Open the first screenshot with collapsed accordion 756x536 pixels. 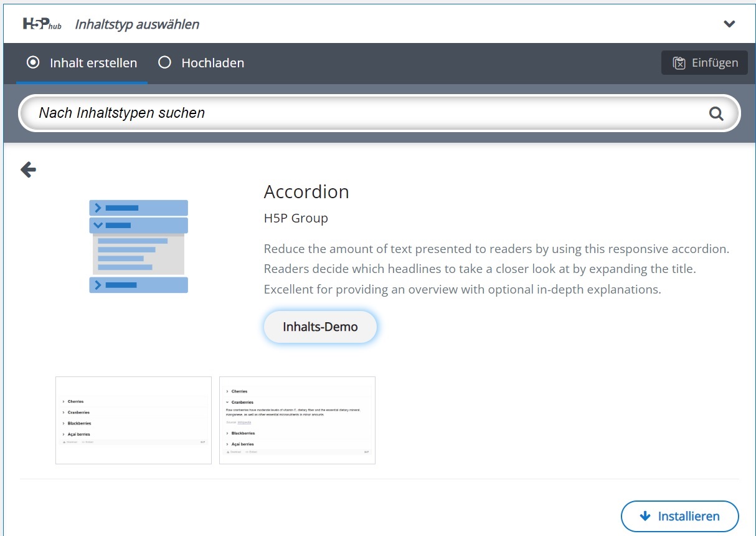[x=133, y=420]
